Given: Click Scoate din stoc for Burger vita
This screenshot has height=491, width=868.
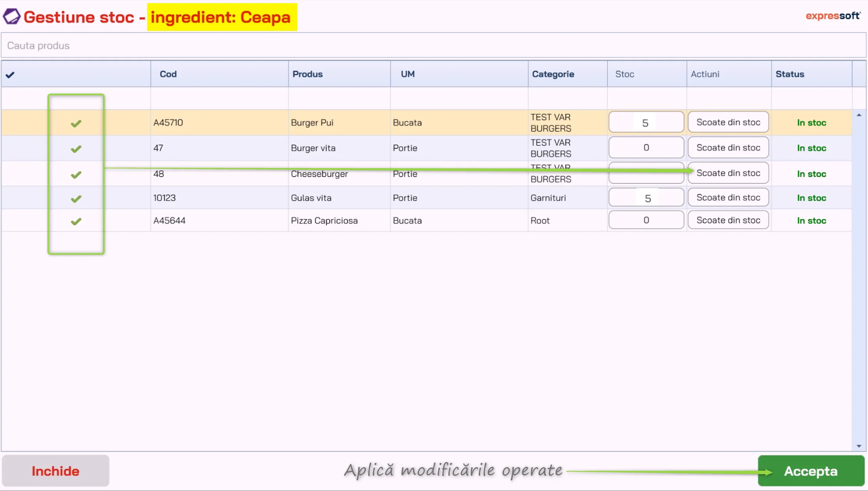Looking at the screenshot, I should (728, 148).
